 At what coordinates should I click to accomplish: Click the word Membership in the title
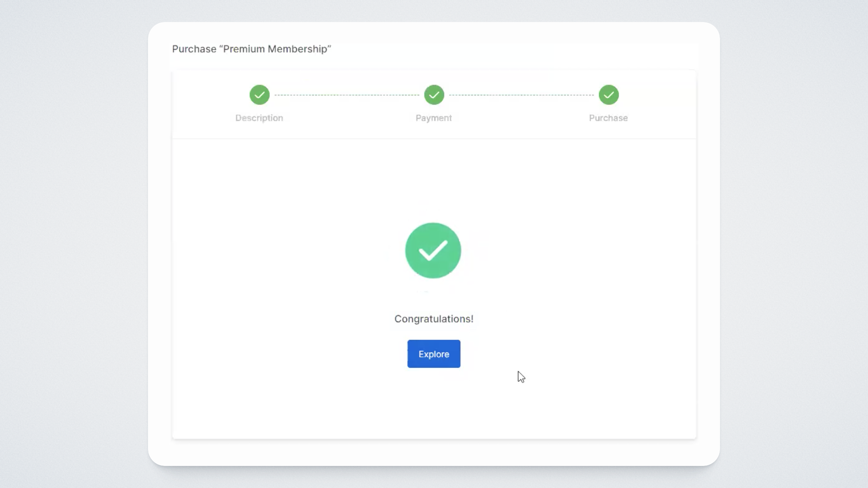[298, 49]
